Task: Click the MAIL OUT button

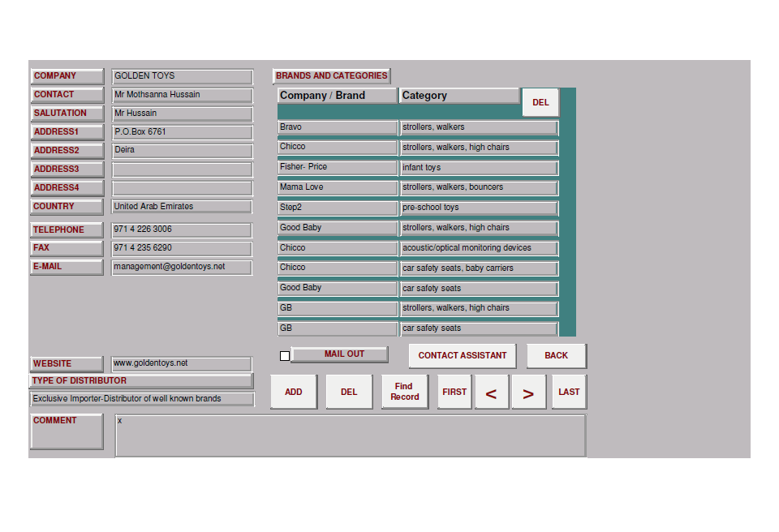Action: (340, 354)
